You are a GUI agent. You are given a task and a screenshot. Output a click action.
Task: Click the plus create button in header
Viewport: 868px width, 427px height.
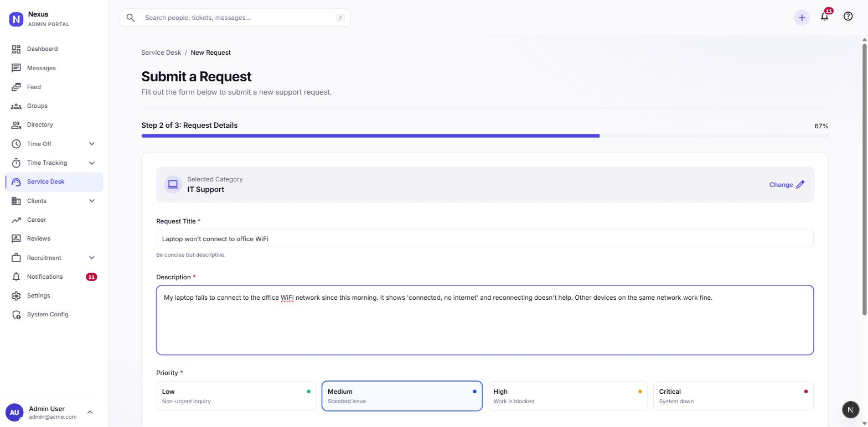[x=802, y=18]
